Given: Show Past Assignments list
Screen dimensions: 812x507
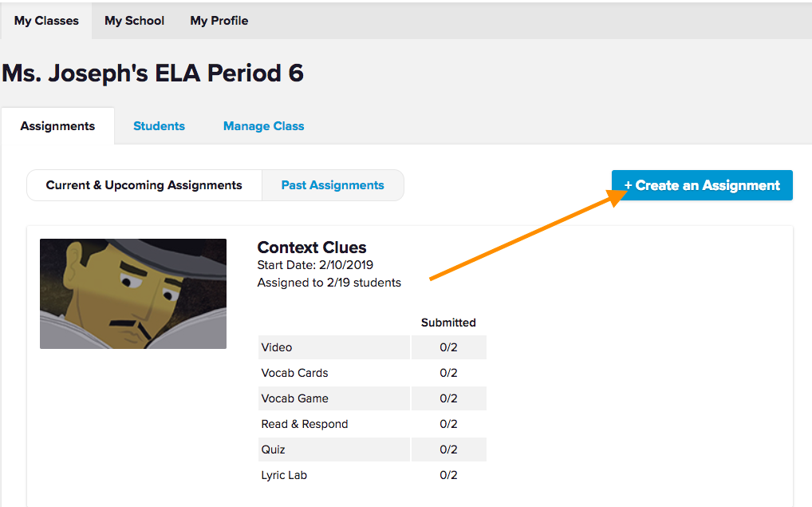Looking at the screenshot, I should (333, 185).
